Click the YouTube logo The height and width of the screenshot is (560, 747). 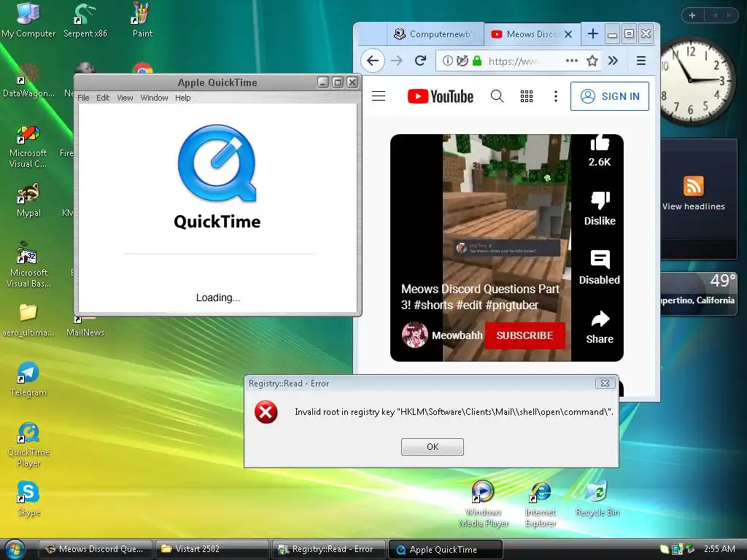[x=440, y=96]
